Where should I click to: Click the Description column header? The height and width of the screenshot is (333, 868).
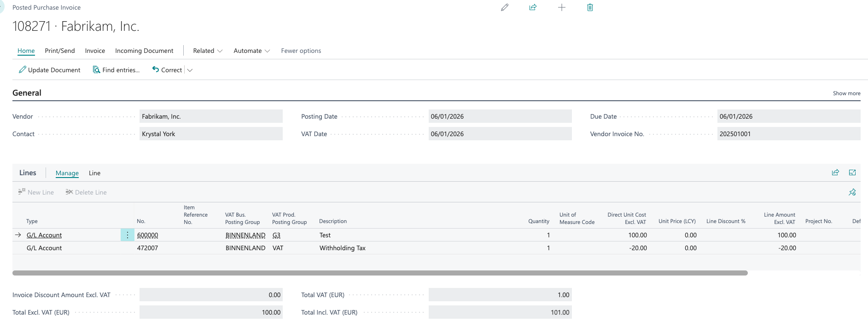(x=333, y=221)
